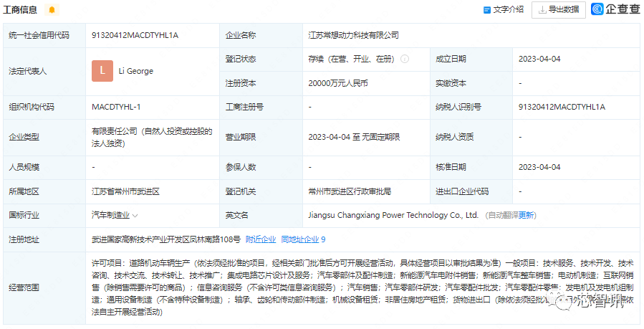Click English name Jiangsu Changxiang Power Technology

(393, 215)
